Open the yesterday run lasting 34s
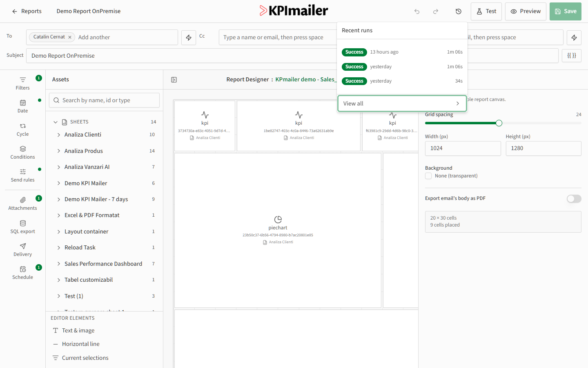 coord(402,81)
